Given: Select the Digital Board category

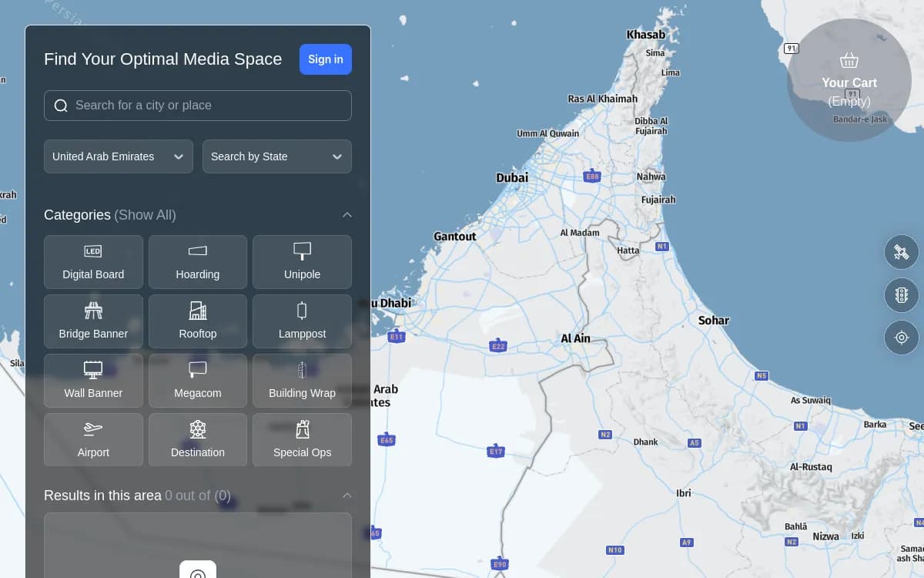Looking at the screenshot, I should [x=93, y=262].
